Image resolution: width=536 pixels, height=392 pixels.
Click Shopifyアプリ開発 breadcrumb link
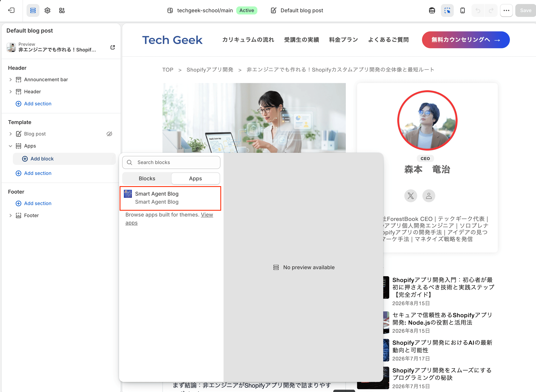[210, 70]
